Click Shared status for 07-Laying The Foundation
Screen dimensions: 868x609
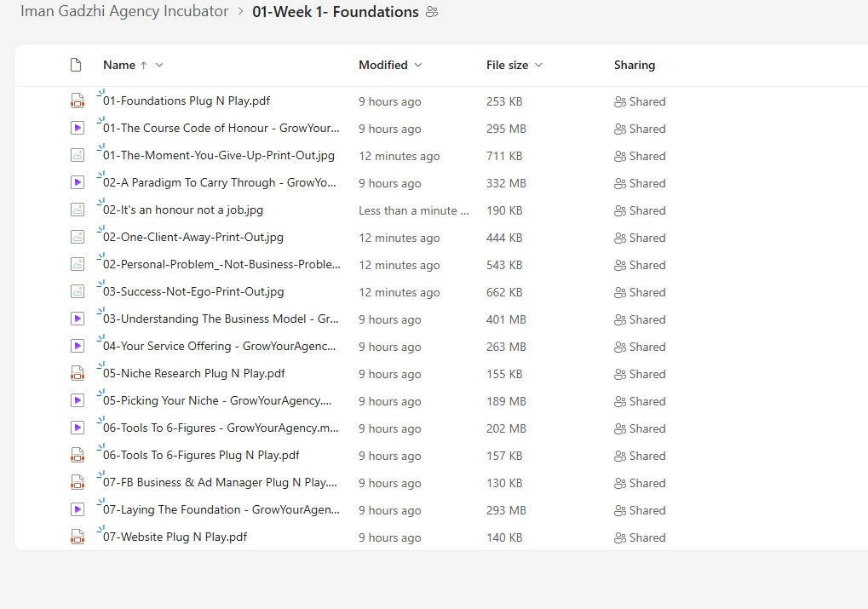pos(640,510)
